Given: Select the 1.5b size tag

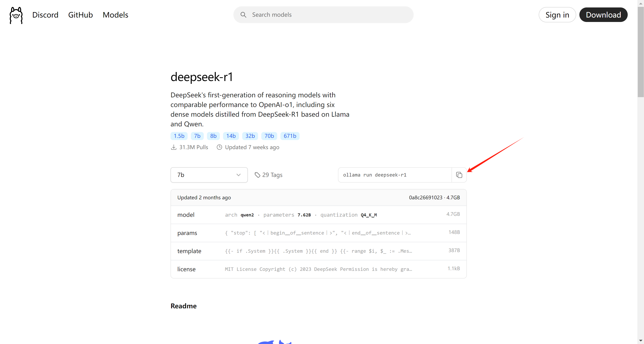Looking at the screenshot, I should pos(179,136).
